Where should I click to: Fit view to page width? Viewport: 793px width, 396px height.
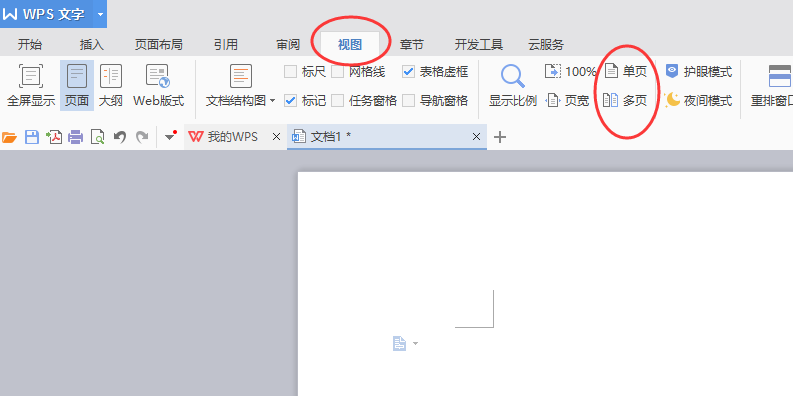[x=567, y=101]
